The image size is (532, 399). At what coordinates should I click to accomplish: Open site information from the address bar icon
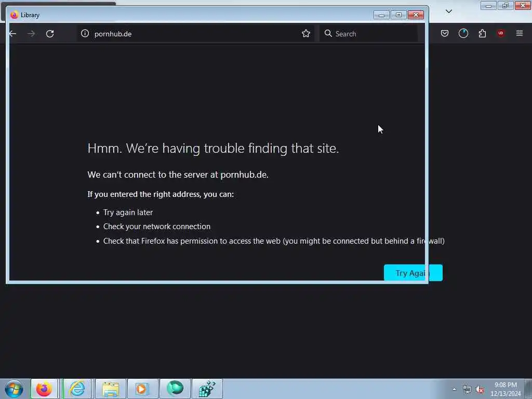coord(85,33)
